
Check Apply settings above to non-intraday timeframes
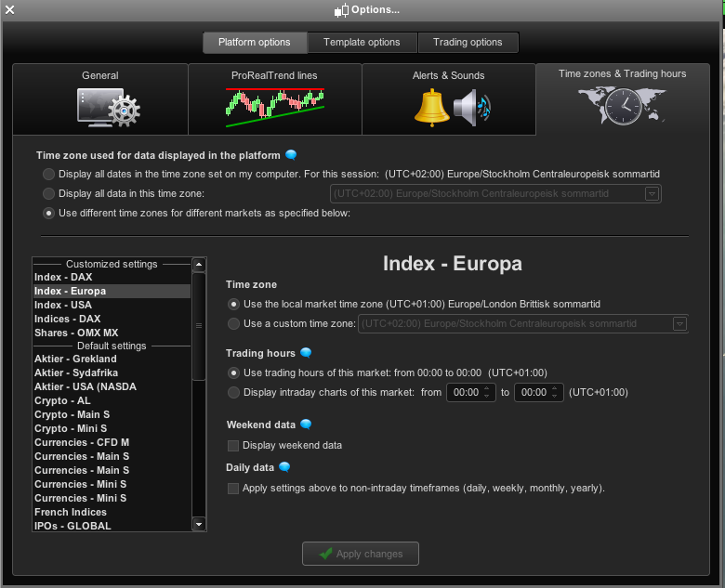click(233, 489)
